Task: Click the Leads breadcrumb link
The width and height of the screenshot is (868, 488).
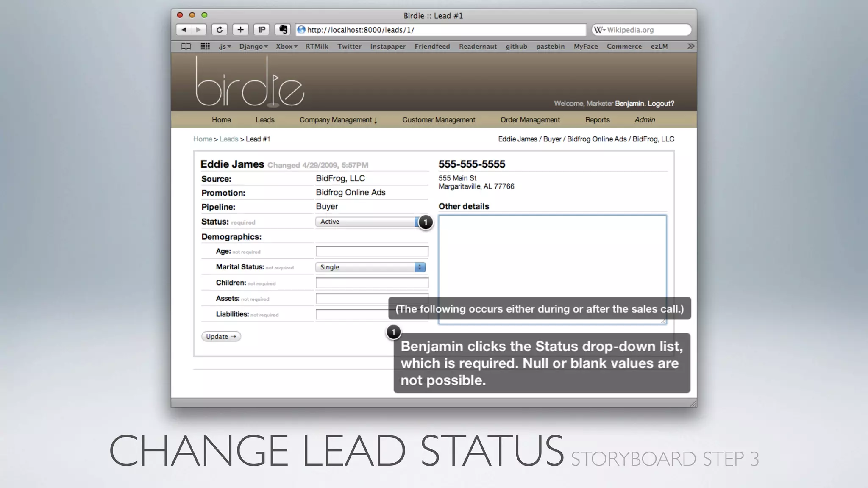Action: click(229, 139)
